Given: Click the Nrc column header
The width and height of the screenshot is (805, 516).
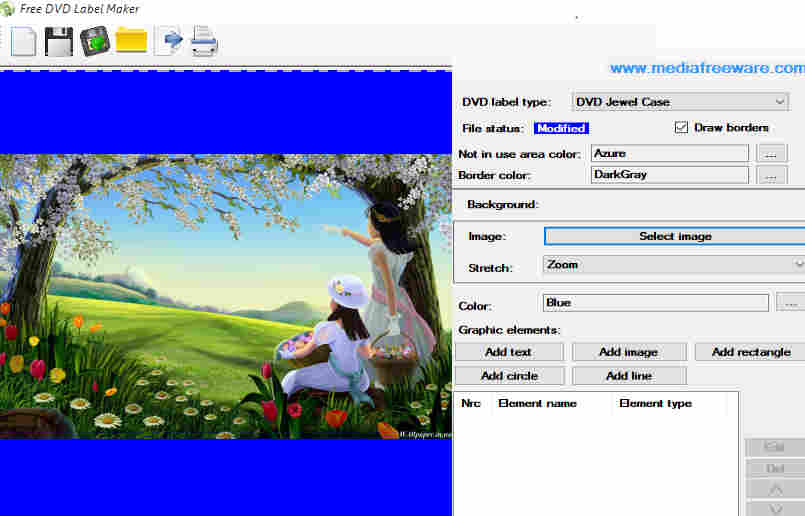Looking at the screenshot, I should (471, 404).
